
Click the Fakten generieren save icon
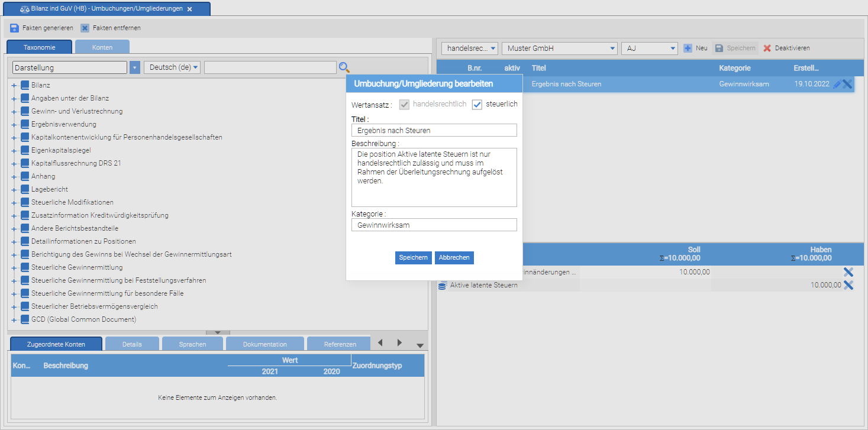click(15, 28)
